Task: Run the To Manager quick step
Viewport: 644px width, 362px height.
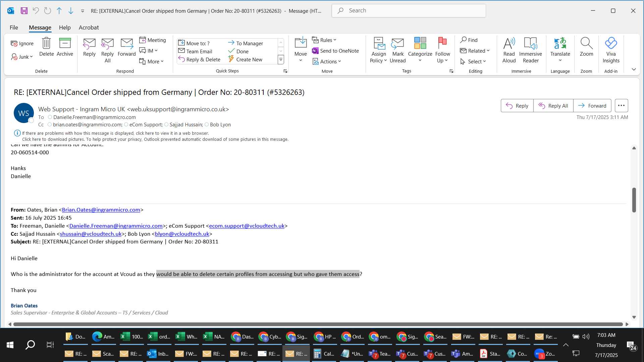Action: tap(246, 43)
